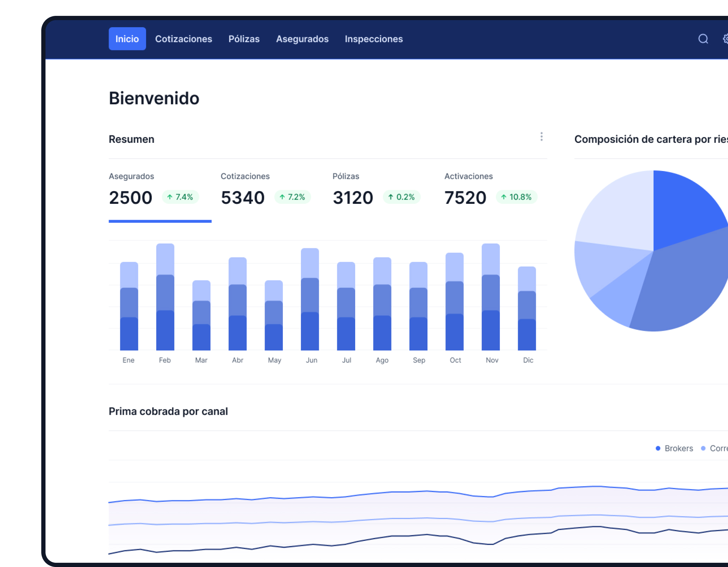The height and width of the screenshot is (567, 728).
Task: Toggle the Brokers legend dot
Action: click(658, 449)
